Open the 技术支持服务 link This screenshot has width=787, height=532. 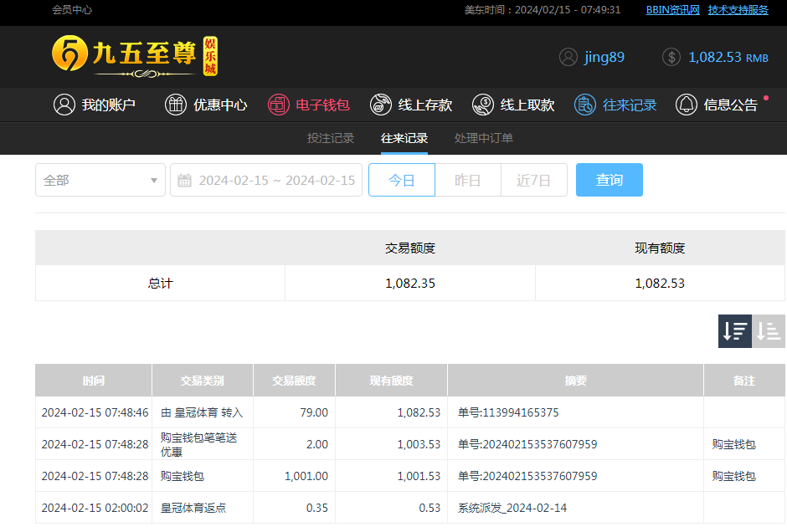(738, 10)
